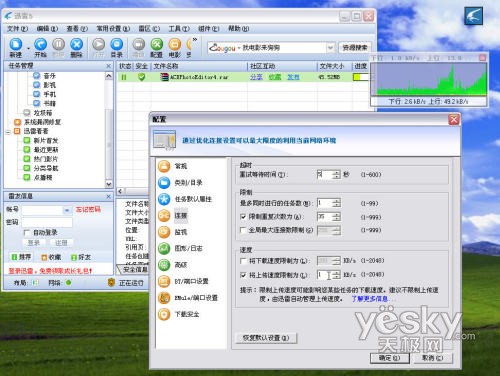The height and width of the screenshot is (376, 500).
Task: Expand the toolbar overflow chevron
Action: tap(195, 40)
